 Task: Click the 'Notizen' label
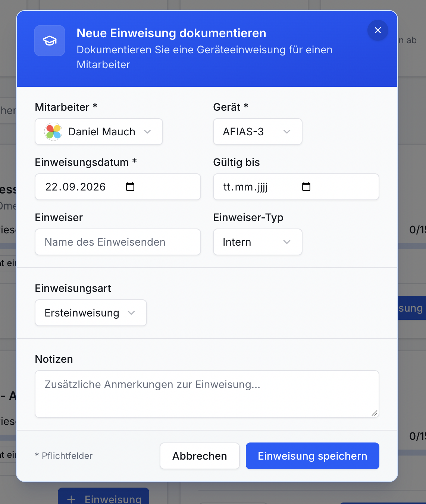click(x=54, y=359)
